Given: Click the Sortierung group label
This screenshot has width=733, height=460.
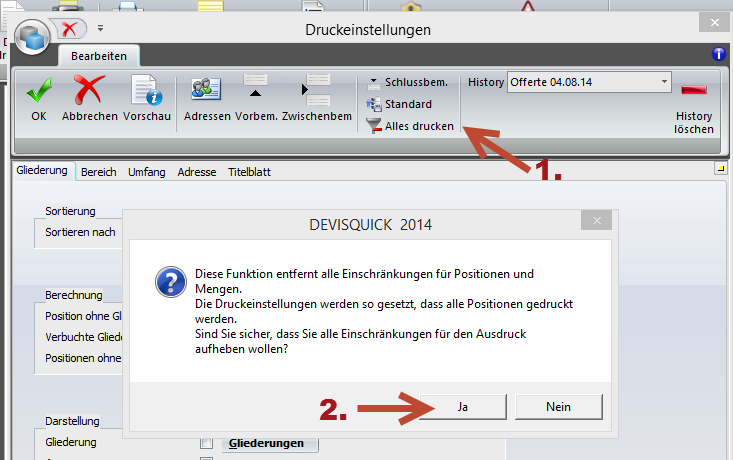Looking at the screenshot, I should (70, 211).
